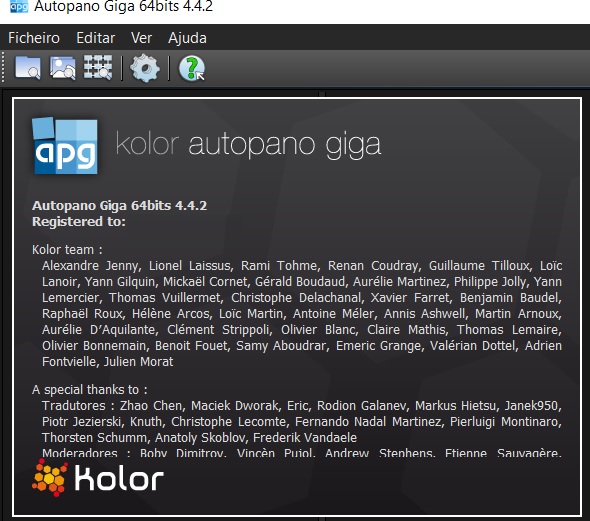Open settings via the gear icon
Screen dimensions: 590x521
[144, 68]
